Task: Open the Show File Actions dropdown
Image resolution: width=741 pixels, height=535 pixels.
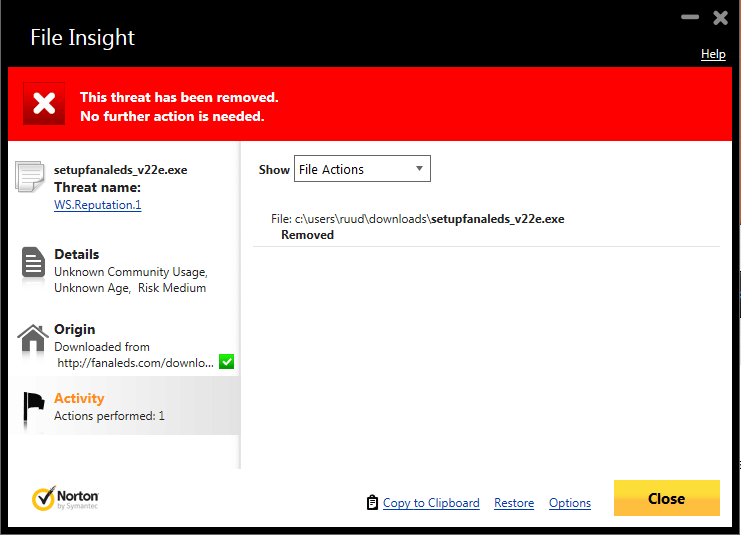Action: coord(362,169)
